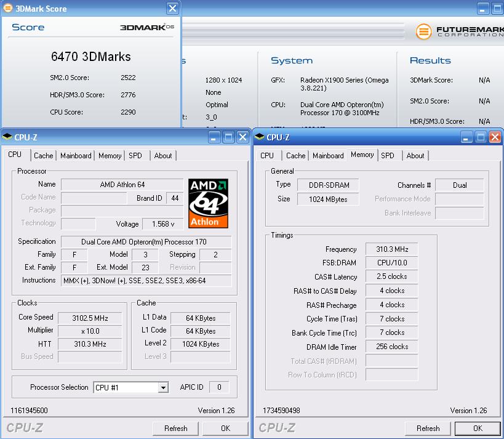504x439 pixels.
Task: Open About tab in the Memory timings CPU-Z window
Action: (415, 156)
